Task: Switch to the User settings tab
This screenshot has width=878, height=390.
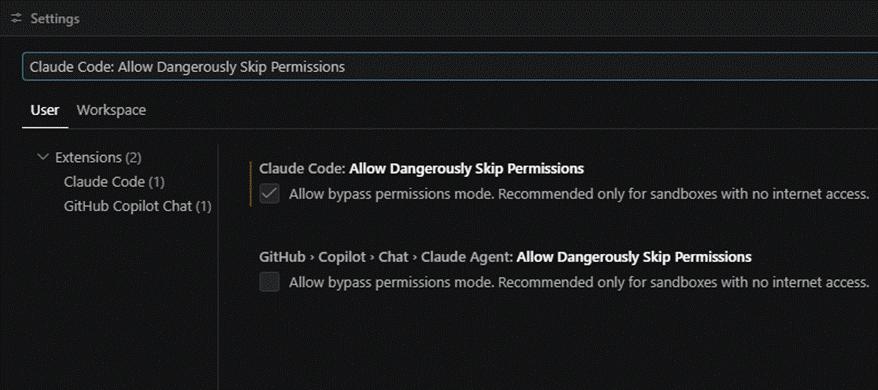Action: pos(45,110)
